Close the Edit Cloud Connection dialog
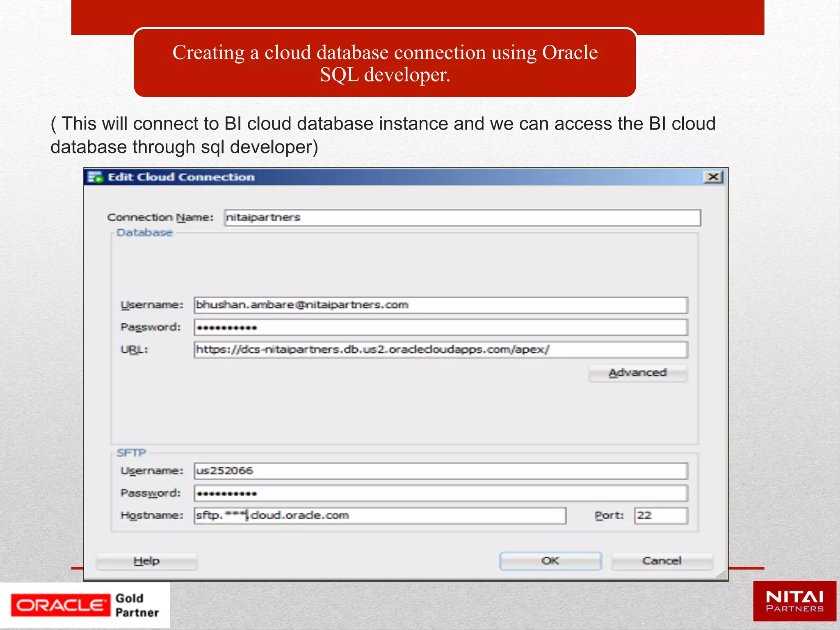Image resolution: width=840 pixels, height=630 pixels. tap(713, 177)
